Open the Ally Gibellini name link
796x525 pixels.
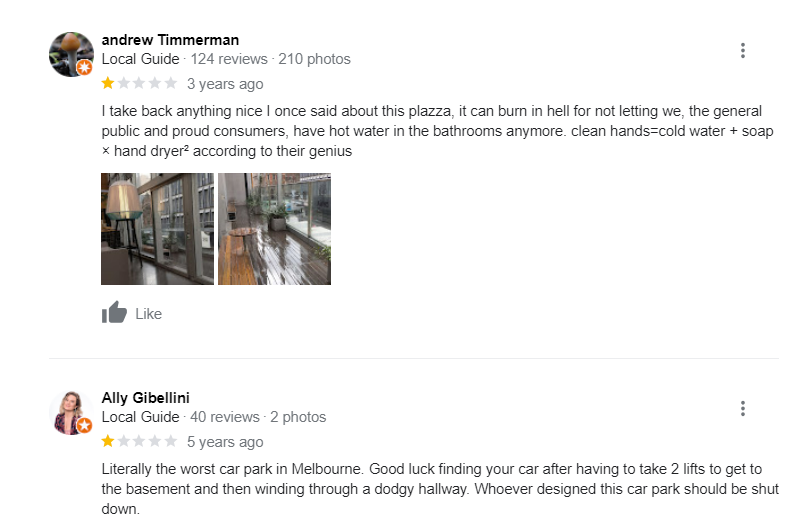click(x=146, y=398)
